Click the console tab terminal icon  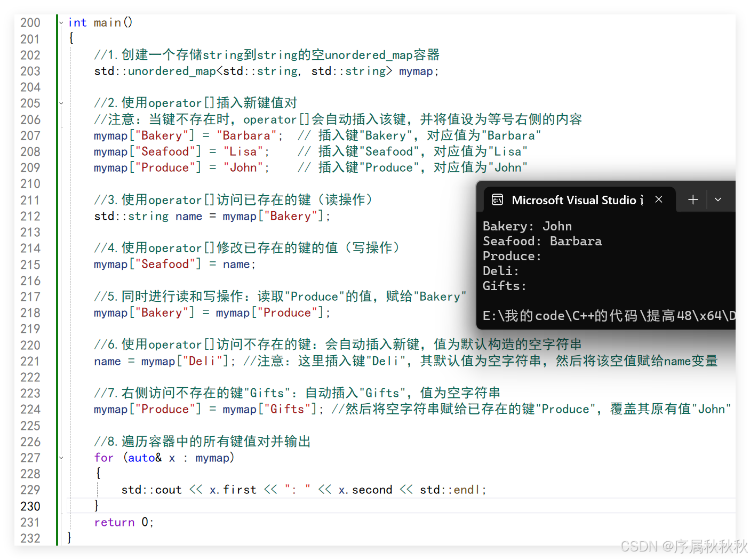497,200
